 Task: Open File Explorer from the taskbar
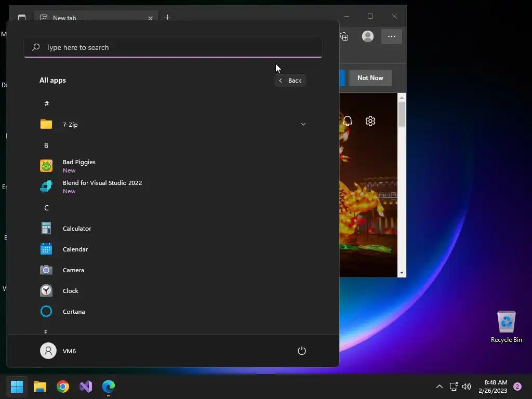click(39, 386)
